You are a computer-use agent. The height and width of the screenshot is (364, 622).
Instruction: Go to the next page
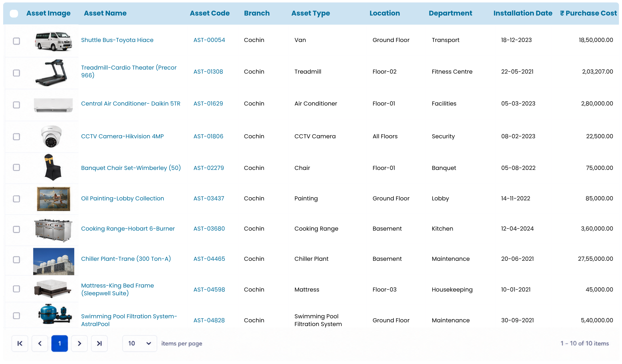(79, 343)
